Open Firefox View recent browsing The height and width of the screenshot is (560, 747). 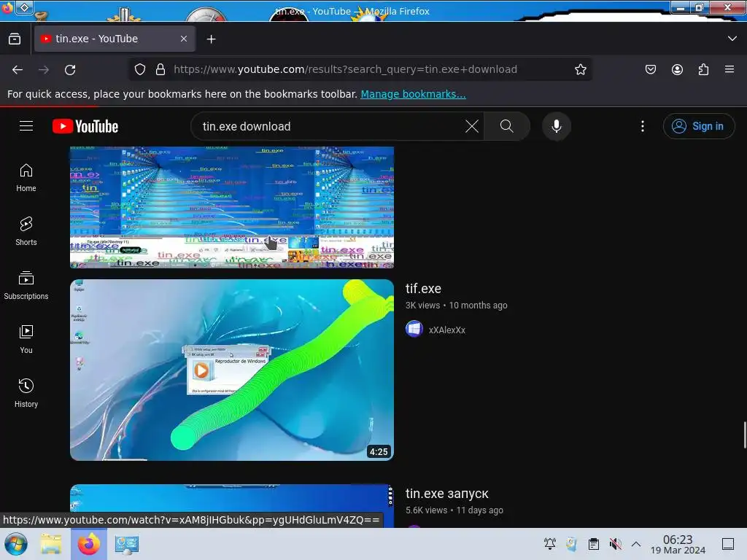click(x=15, y=39)
